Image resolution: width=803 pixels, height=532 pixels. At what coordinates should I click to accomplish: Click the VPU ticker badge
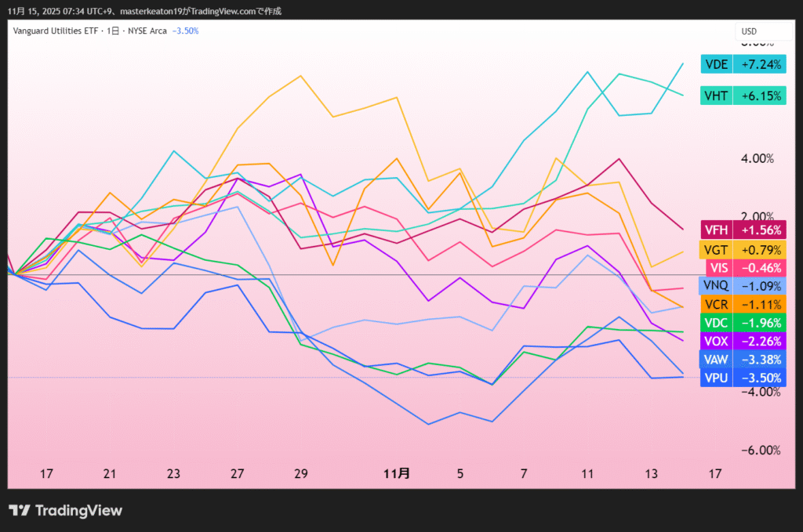click(716, 378)
